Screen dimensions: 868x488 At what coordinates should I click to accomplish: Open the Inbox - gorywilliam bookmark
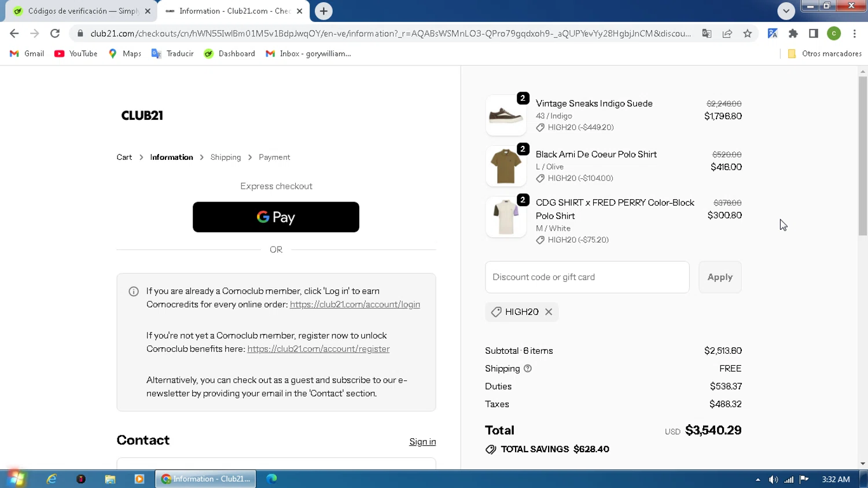[x=308, y=53]
